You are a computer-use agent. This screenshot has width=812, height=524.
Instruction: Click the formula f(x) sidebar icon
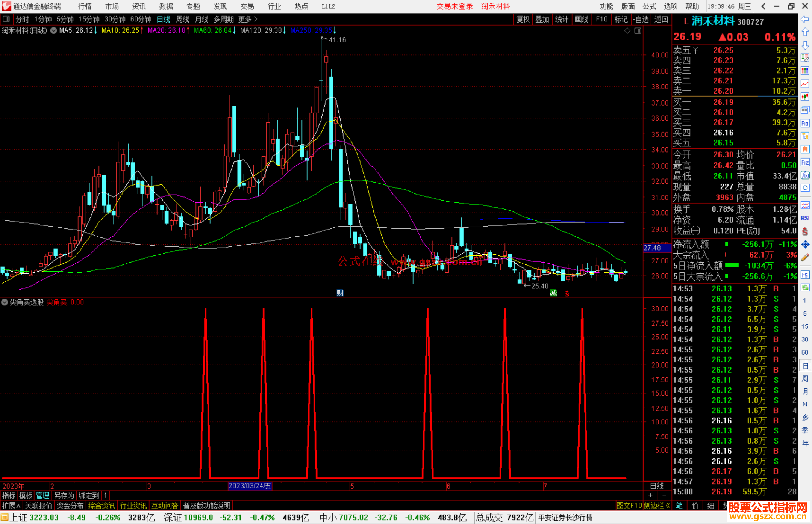(805, 175)
